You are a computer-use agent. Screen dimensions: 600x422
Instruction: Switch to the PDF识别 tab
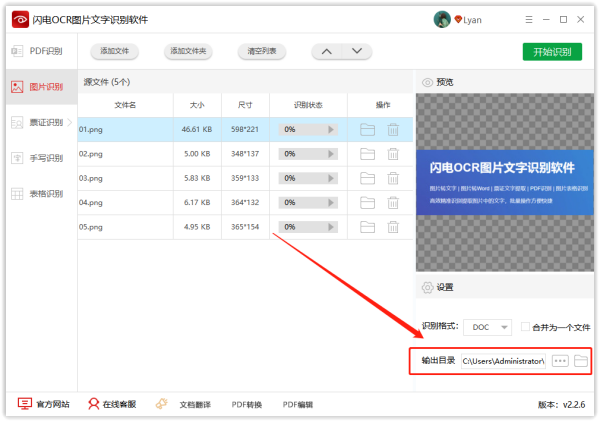point(38,51)
